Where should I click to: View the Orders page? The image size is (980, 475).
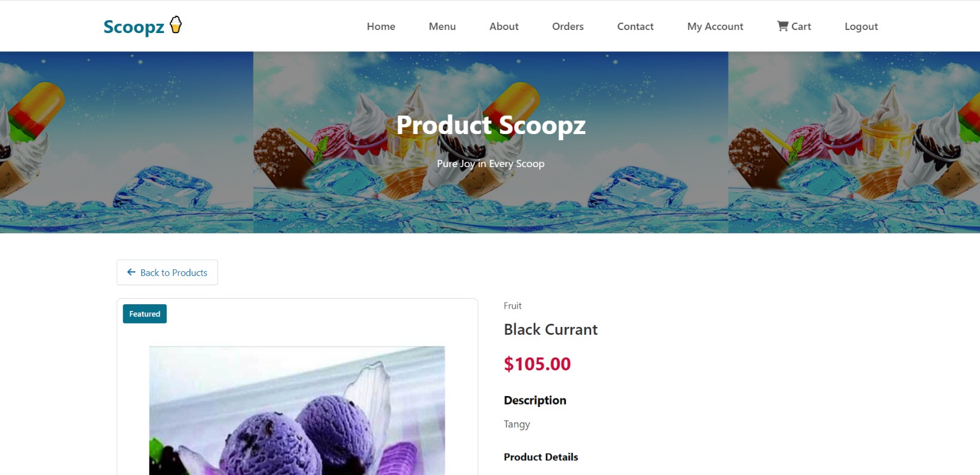(x=568, y=26)
